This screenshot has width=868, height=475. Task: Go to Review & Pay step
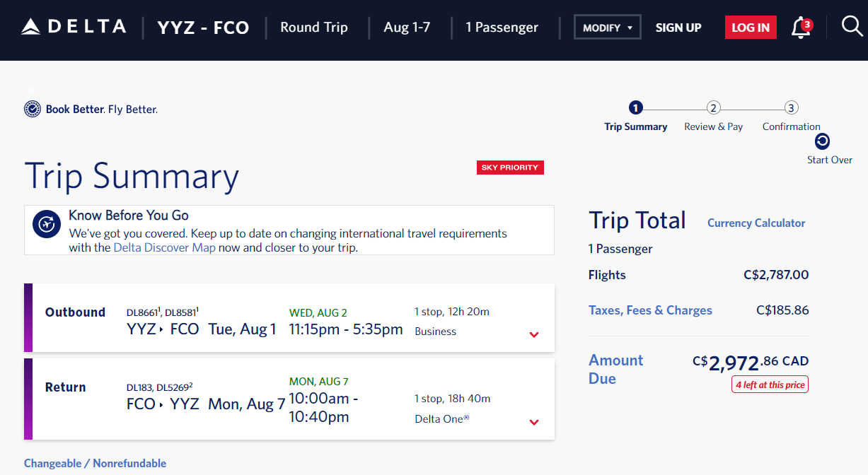click(x=714, y=108)
